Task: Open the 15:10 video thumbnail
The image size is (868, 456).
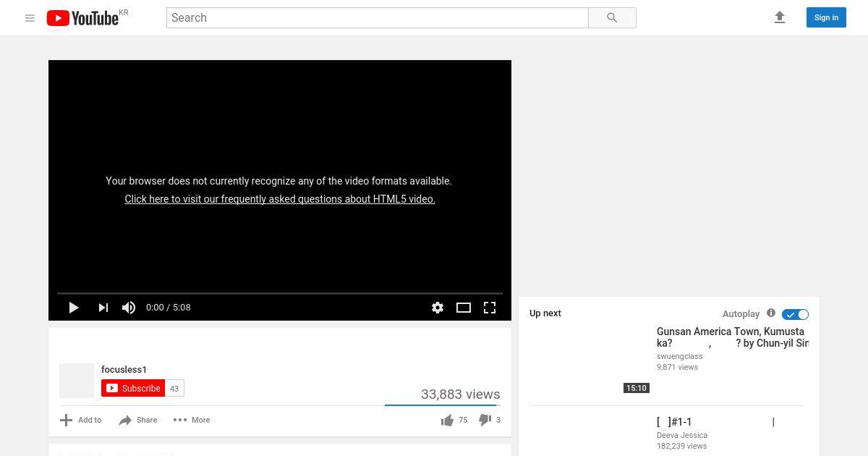Action: point(590,360)
